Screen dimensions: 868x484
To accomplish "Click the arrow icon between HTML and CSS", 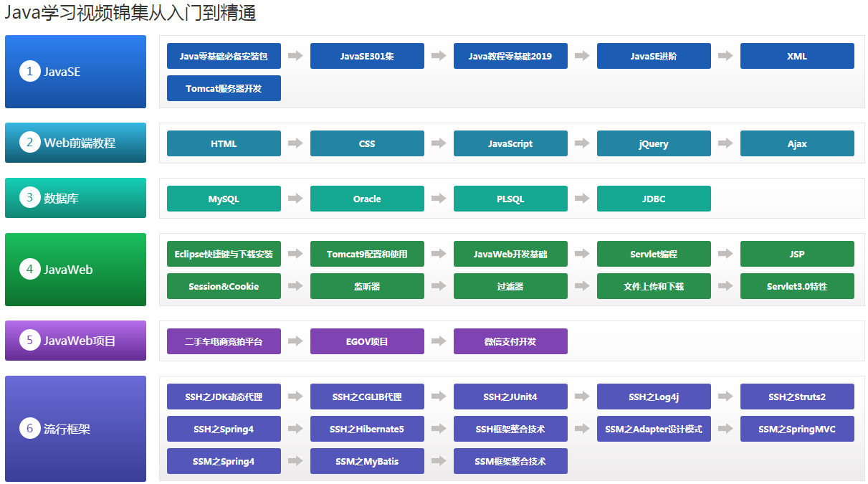I will coord(295,143).
